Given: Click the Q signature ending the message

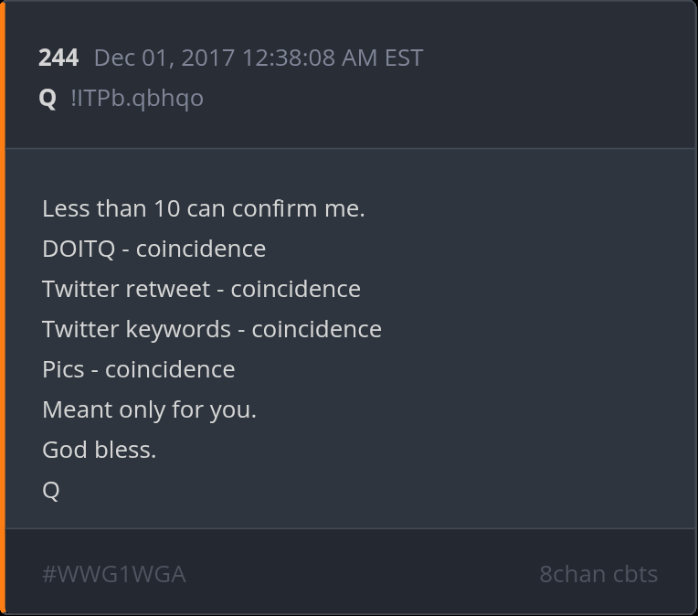Looking at the screenshot, I should [51, 490].
